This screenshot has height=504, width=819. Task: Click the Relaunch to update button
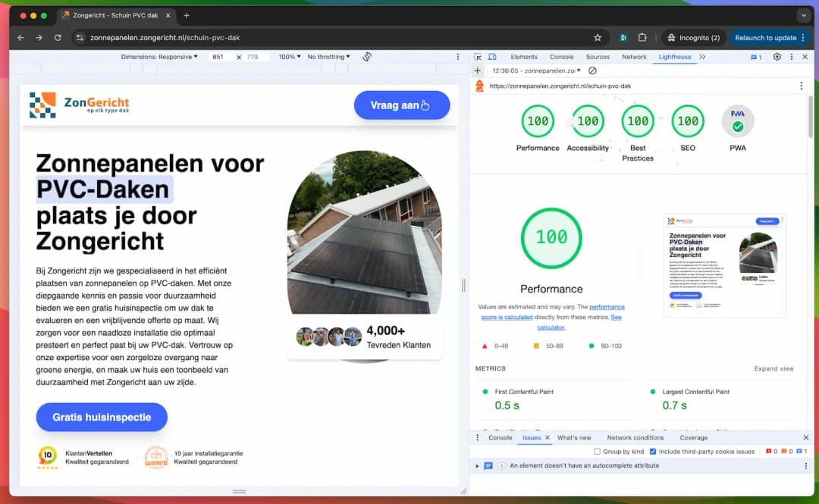tap(765, 37)
